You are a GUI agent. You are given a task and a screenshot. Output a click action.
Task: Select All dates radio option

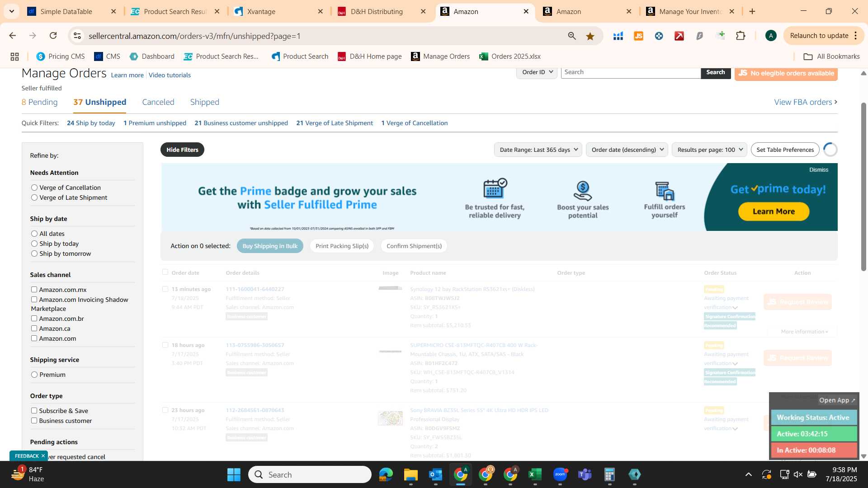pyautogui.click(x=34, y=233)
